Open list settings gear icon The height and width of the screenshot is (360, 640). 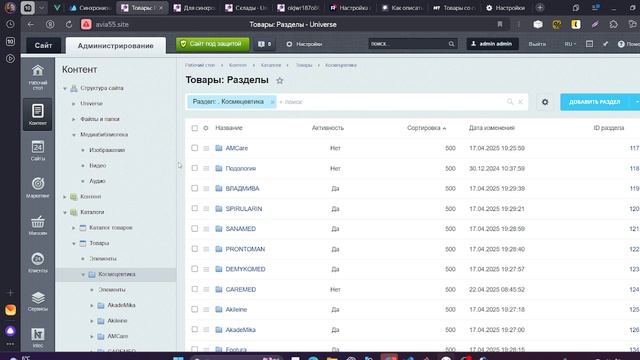click(x=545, y=102)
